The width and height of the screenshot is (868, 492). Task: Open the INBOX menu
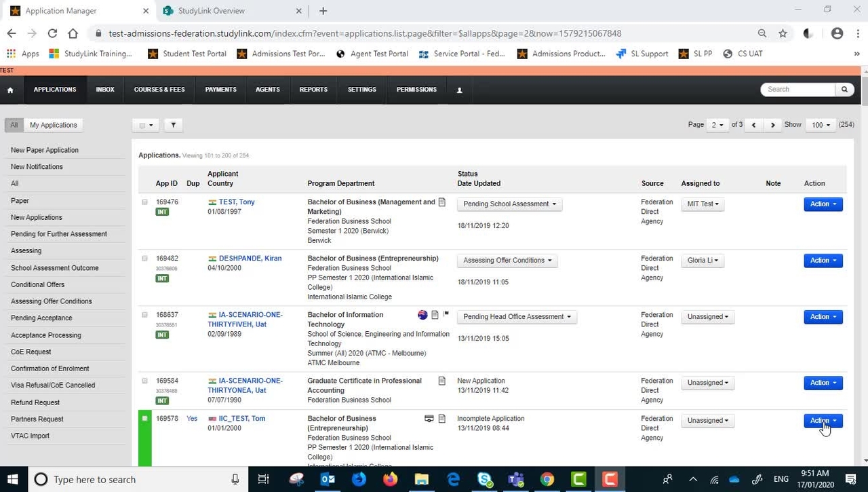(x=105, y=90)
